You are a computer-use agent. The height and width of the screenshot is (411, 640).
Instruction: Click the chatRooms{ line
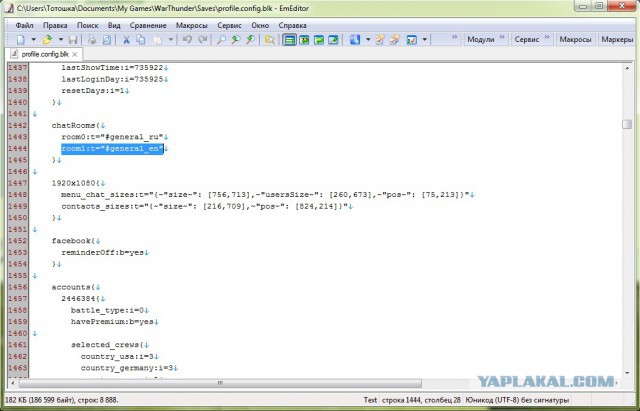pos(76,125)
